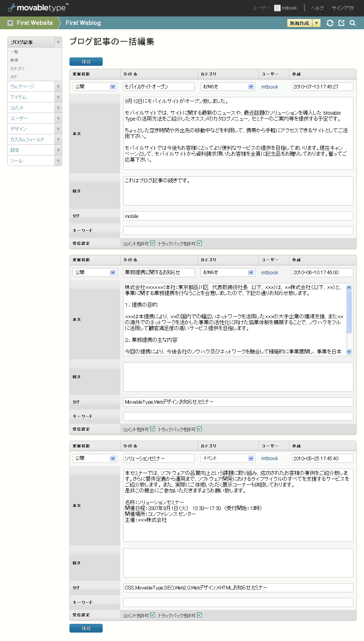Toggle コメントを許可 for 業務提携に関するお知らせ entry
This screenshot has height=641, width=364.
click(x=153, y=429)
